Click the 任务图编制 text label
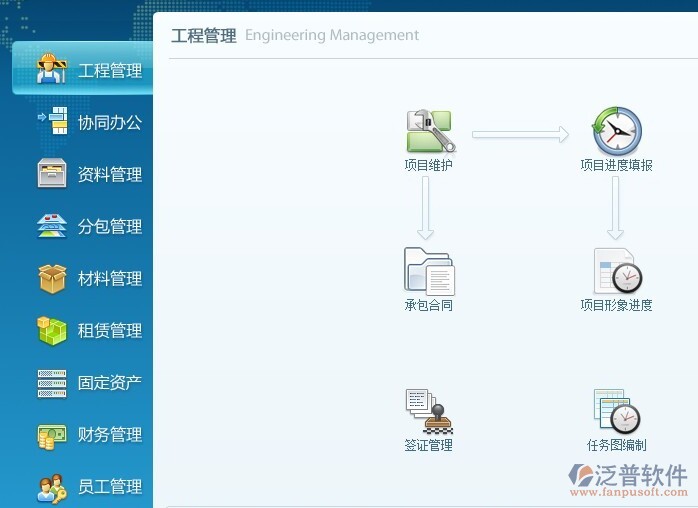The image size is (698, 508). [x=616, y=445]
